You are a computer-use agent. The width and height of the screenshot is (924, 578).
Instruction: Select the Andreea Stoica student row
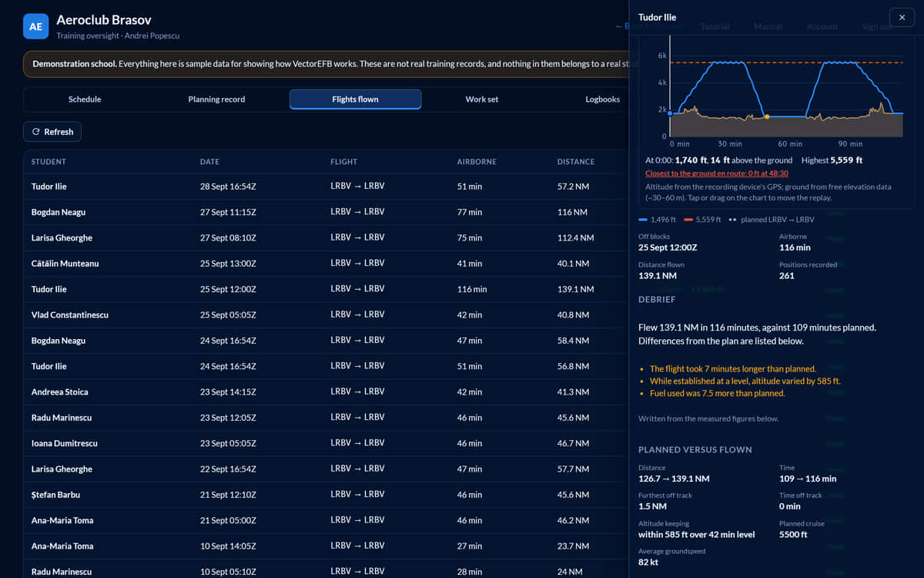tap(326, 392)
